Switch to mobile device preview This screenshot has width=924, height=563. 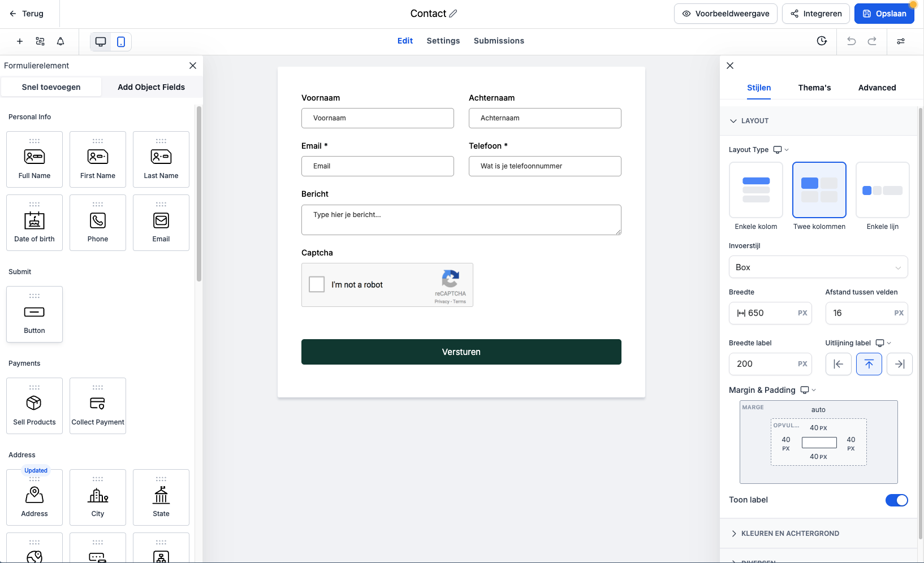(x=121, y=42)
